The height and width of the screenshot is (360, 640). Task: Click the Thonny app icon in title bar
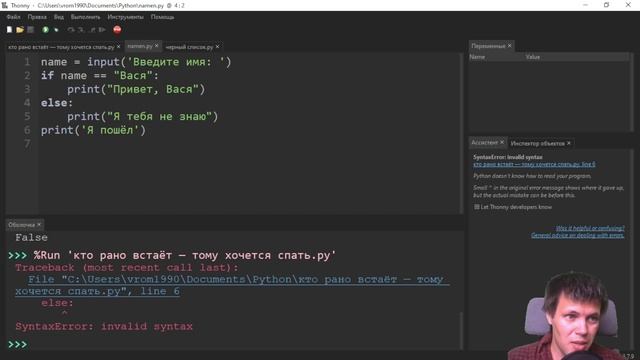4,5
